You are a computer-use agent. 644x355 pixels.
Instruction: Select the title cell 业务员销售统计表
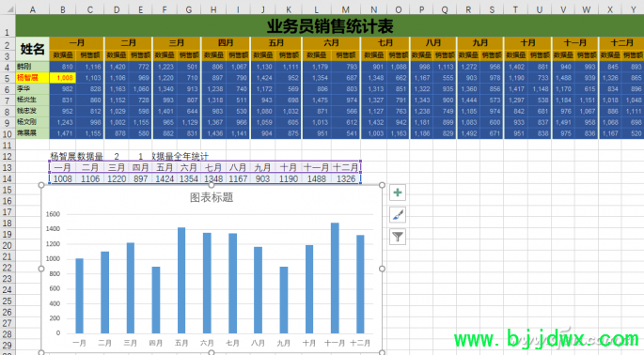(x=330, y=26)
